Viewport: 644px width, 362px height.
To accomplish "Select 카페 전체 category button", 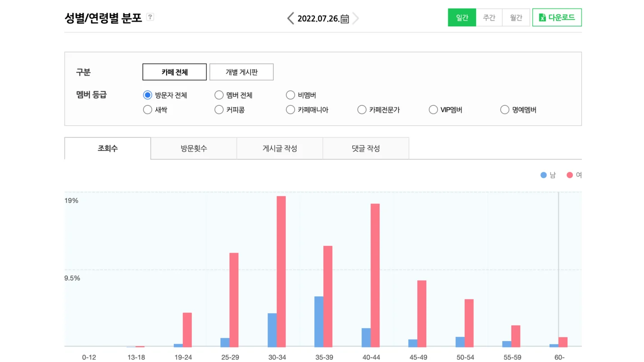I will pyautogui.click(x=175, y=72).
